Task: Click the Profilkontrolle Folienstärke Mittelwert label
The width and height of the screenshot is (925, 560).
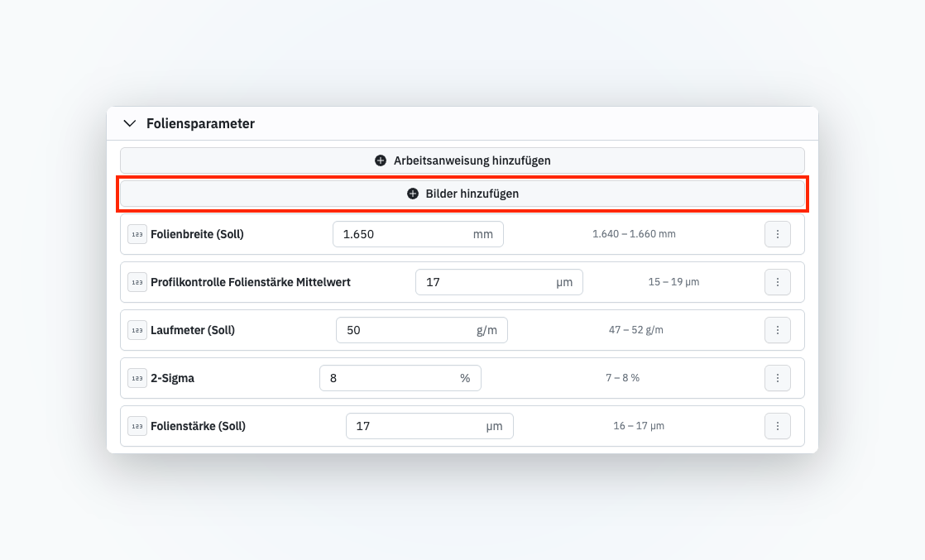Action: pos(251,282)
